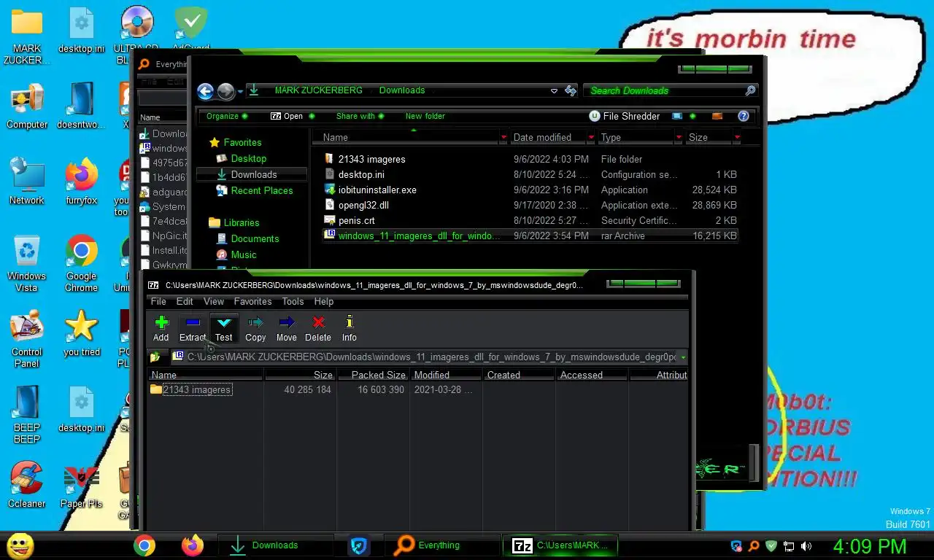934x560 pixels.
Task: Select Music library in Explorer sidebar
Action: point(236,254)
